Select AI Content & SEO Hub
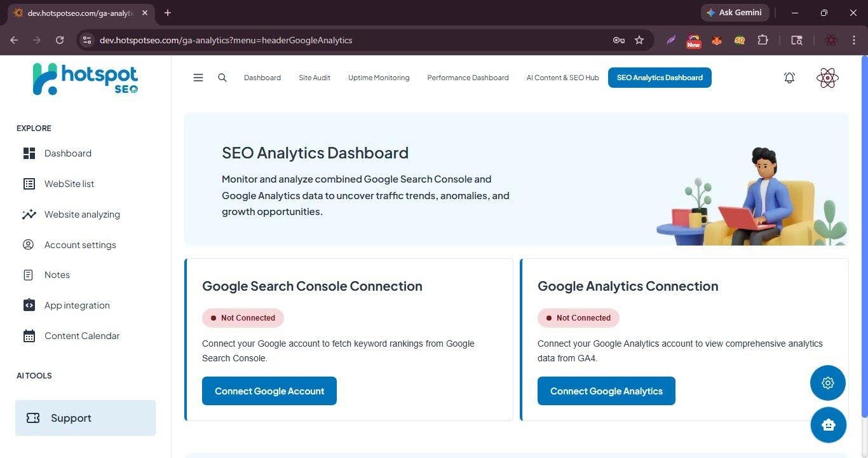The image size is (868, 458). (562, 78)
